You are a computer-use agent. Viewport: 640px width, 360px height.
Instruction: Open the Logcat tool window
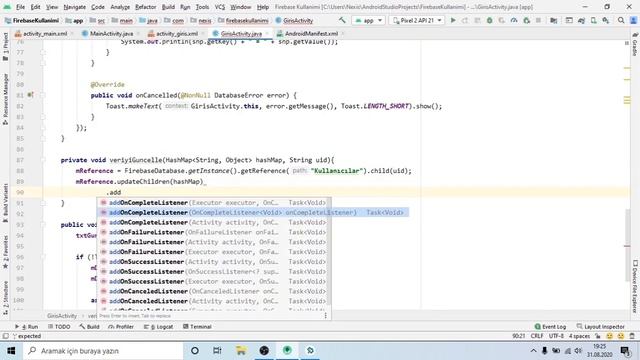(158, 327)
